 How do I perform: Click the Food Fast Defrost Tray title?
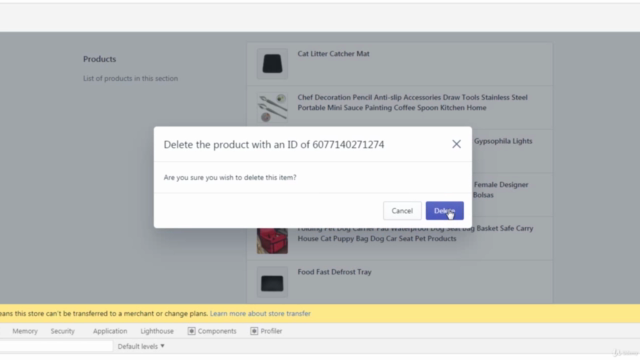click(x=334, y=272)
